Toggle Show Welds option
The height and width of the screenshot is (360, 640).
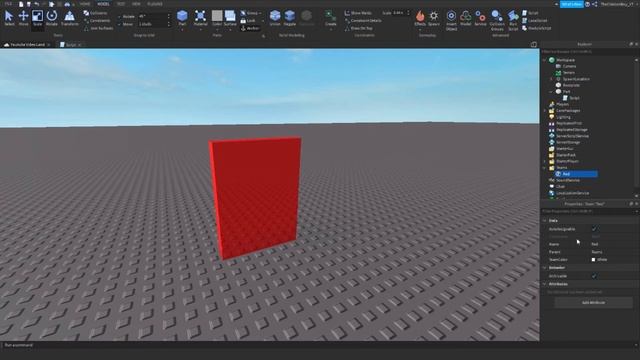click(x=358, y=13)
